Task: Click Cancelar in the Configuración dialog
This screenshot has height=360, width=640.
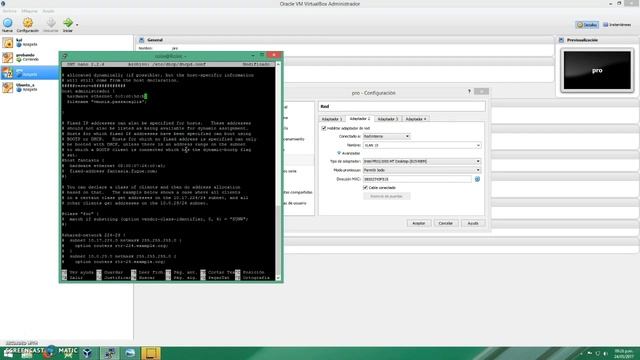Action: coord(446,223)
